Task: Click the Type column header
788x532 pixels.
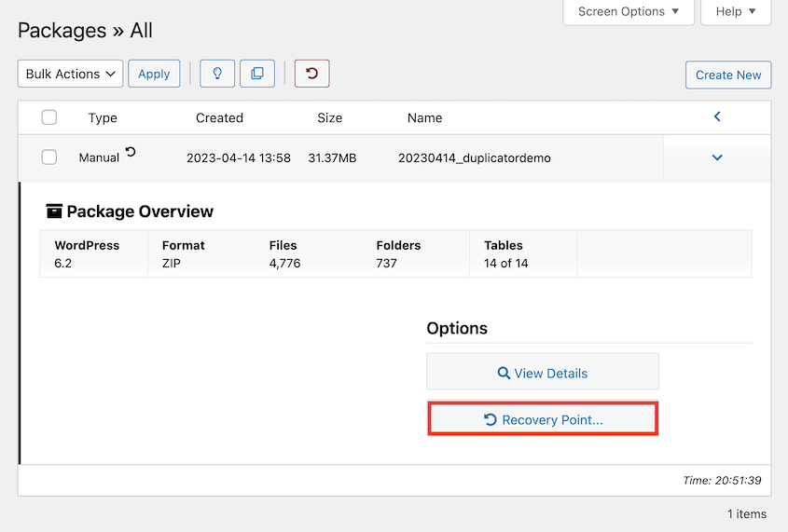Action: click(x=103, y=118)
